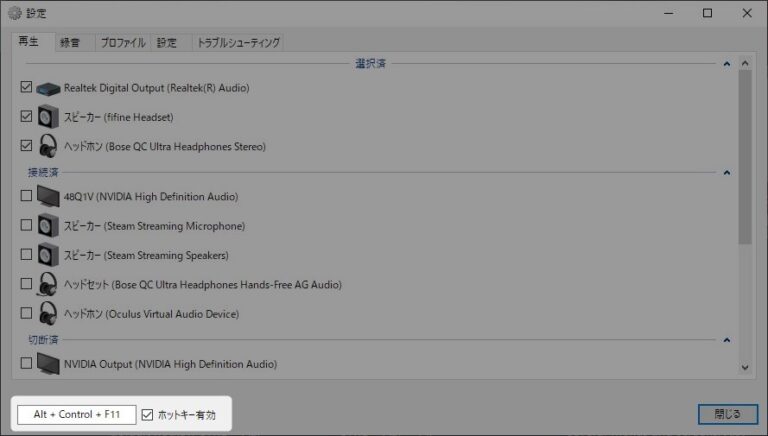Click the Alt + Control + F11 hotkey field
The image size is (768, 436).
(77, 414)
